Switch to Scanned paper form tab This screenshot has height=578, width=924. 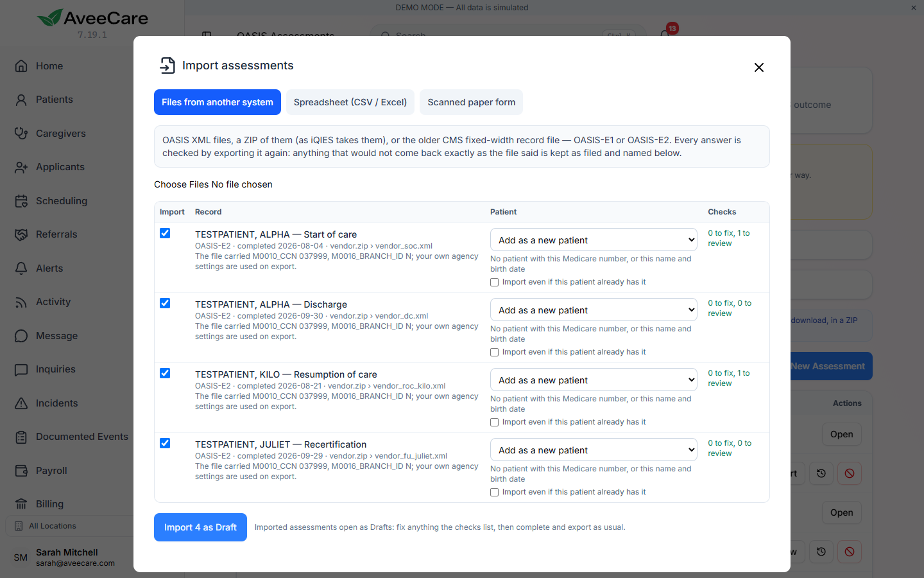(472, 102)
